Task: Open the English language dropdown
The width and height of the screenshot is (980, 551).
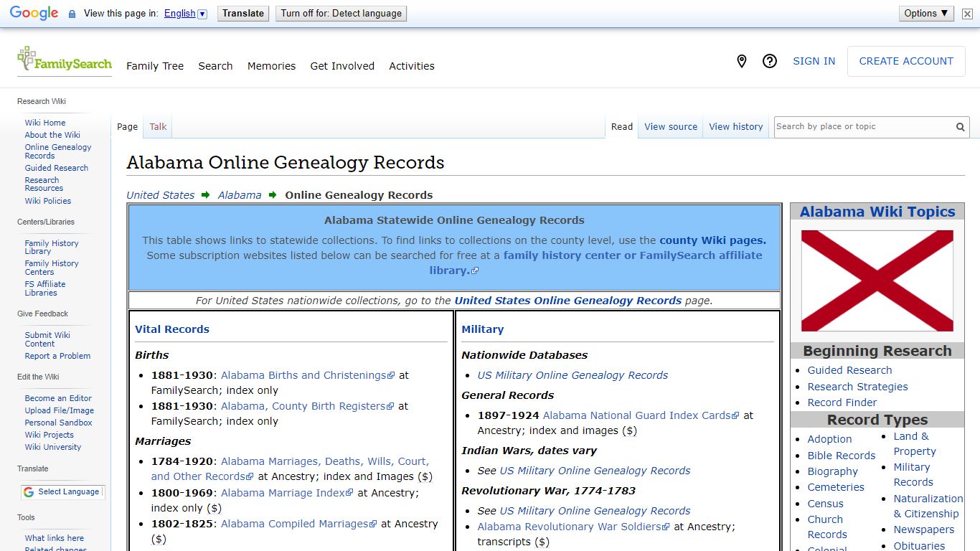Action: (x=185, y=14)
